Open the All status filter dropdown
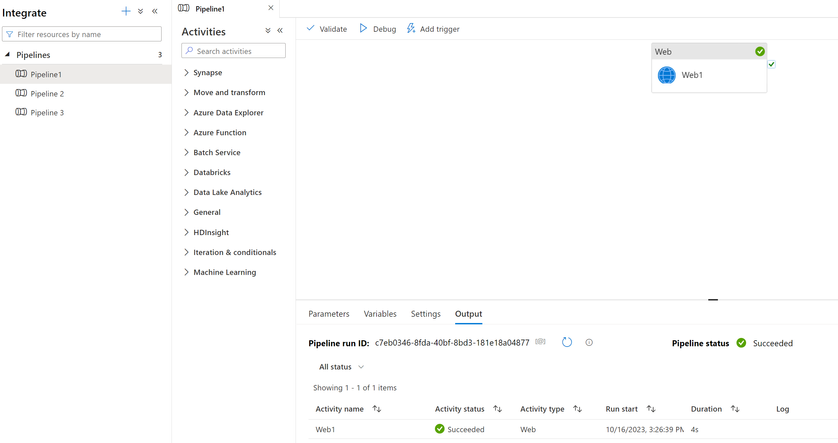 pos(341,367)
